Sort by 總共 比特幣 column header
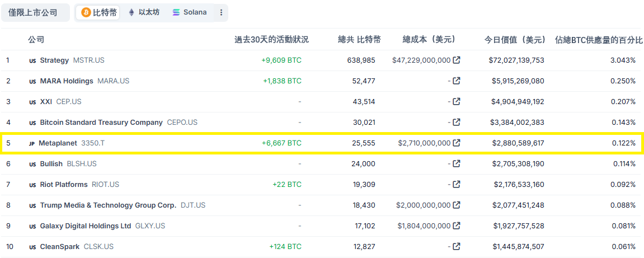 pos(359,40)
